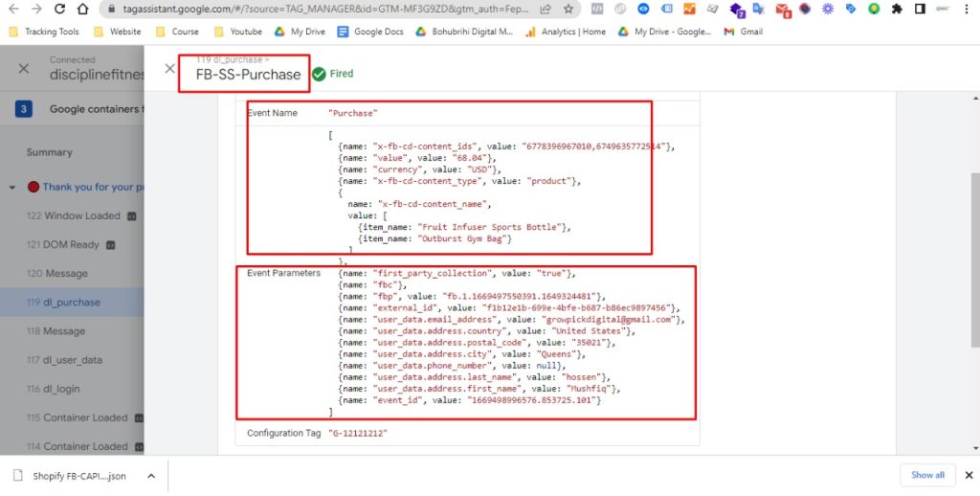This screenshot has width=980, height=496.
Task: Open the Gmail bookmark
Action: 744,32
